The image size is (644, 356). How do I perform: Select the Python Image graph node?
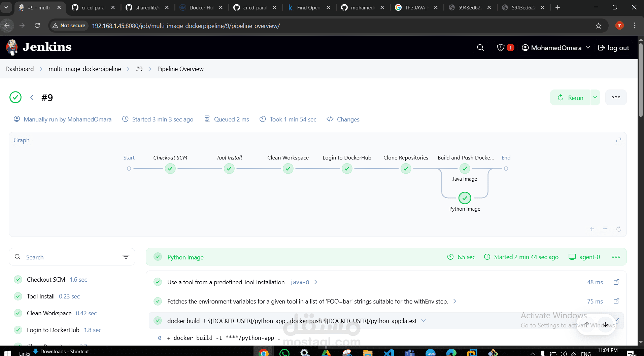point(465,198)
